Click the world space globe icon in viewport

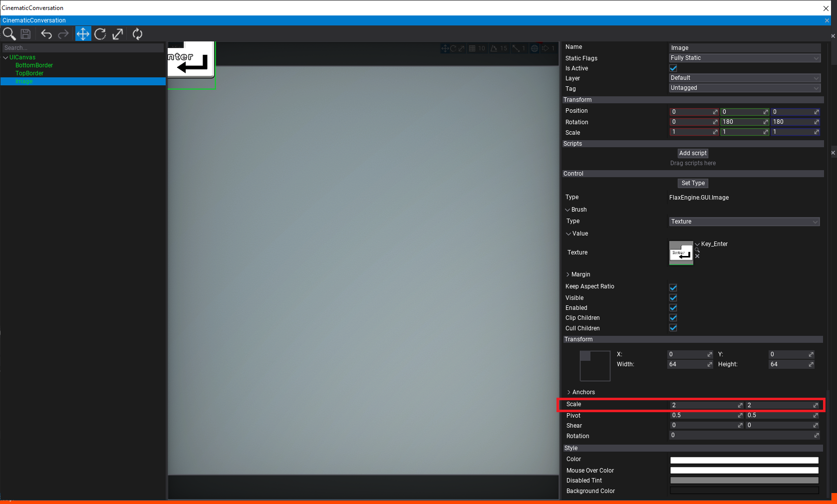pyautogui.click(x=534, y=48)
